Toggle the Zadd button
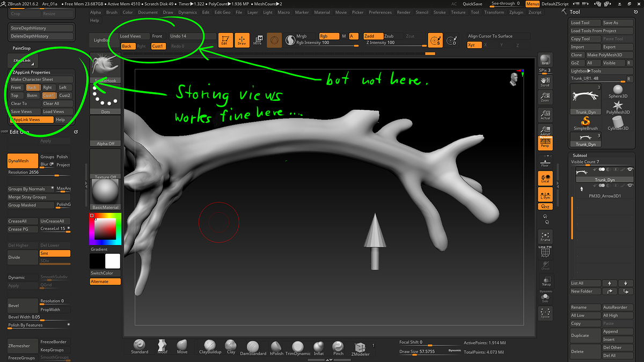Viewport: 644px width, 362px height. coord(373,36)
